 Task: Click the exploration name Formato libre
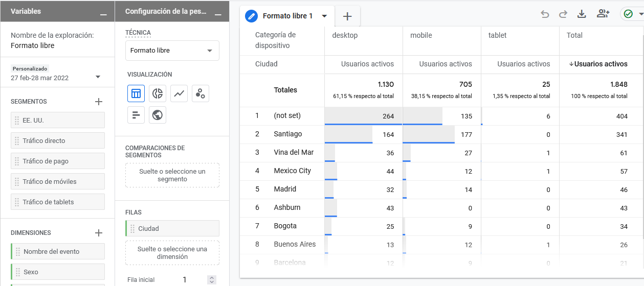point(33,45)
